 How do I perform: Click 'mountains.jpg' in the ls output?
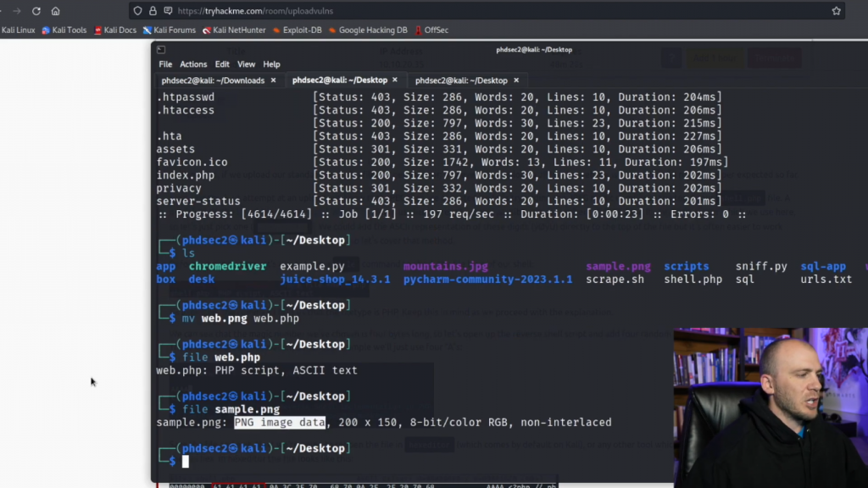click(x=446, y=266)
